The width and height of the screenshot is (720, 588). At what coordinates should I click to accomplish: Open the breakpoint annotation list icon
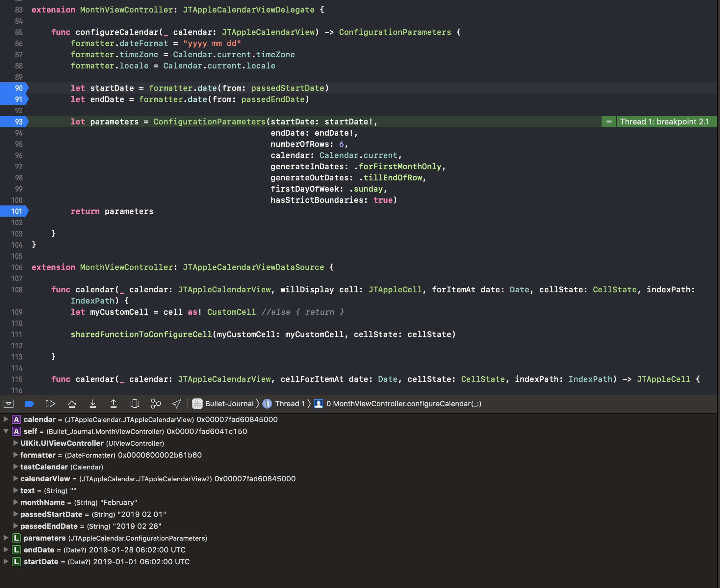tap(609, 121)
